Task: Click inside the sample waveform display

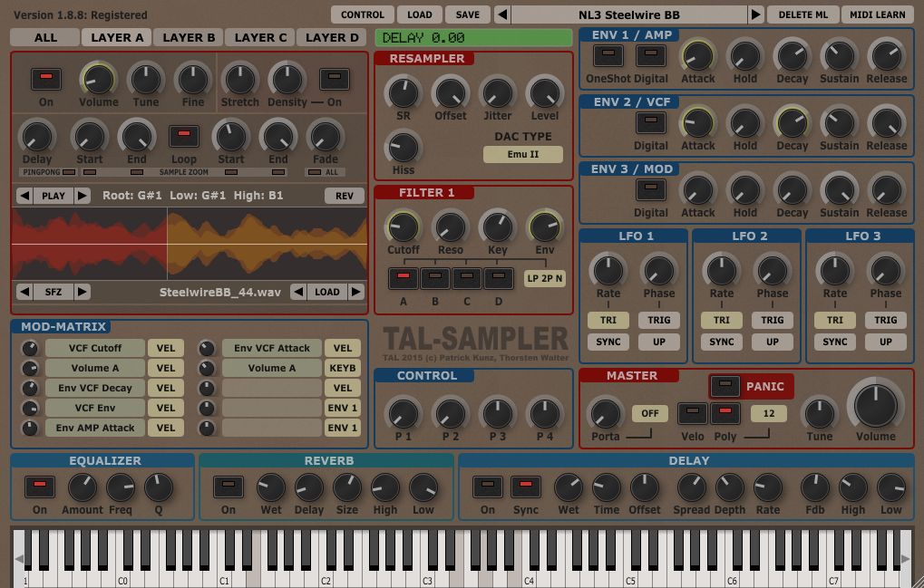Action: click(x=190, y=243)
